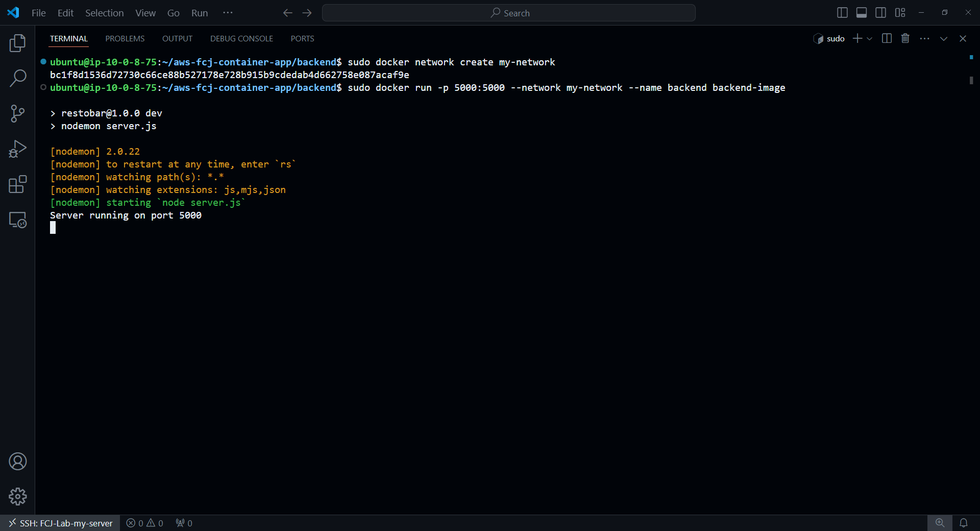Image resolution: width=980 pixels, height=531 pixels.
Task: Select the sudo terminal instance
Action: click(829, 39)
